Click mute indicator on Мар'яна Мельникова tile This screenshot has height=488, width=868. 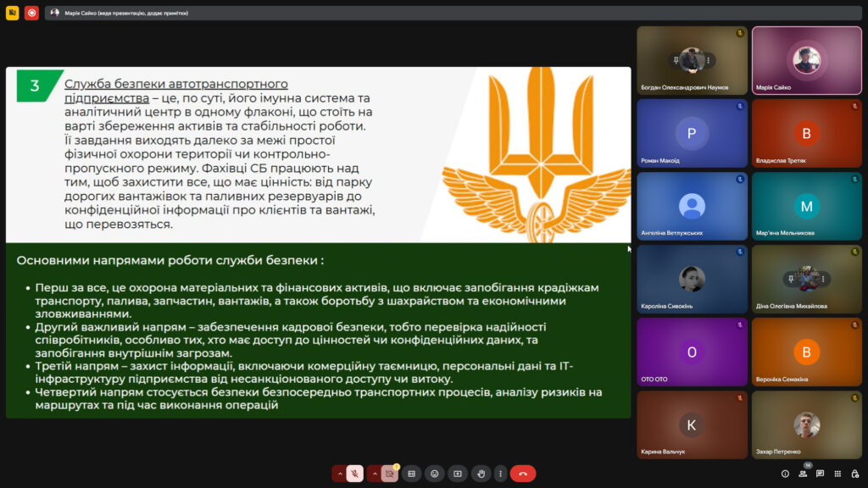tap(854, 180)
